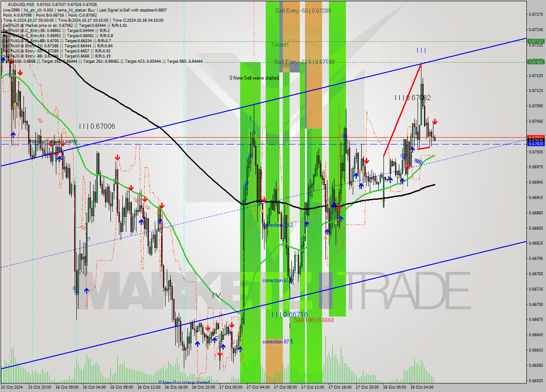Select the 0.67155 price axis value
The width and height of the screenshot is (546, 392).
536,75
